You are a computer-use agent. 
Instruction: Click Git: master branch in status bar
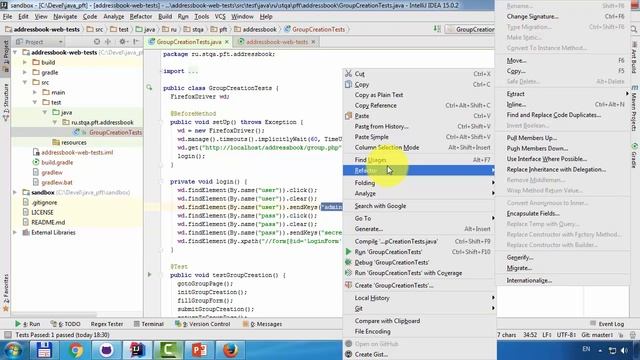tap(597, 335)
